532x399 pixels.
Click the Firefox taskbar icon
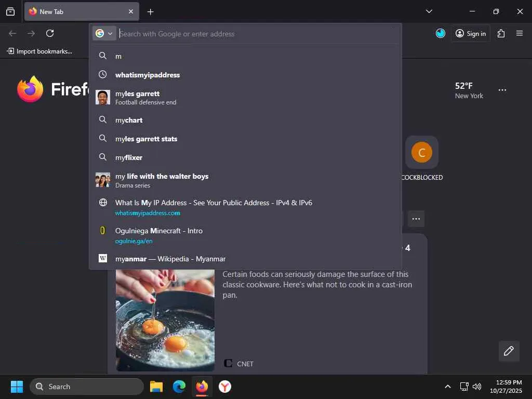202,387
